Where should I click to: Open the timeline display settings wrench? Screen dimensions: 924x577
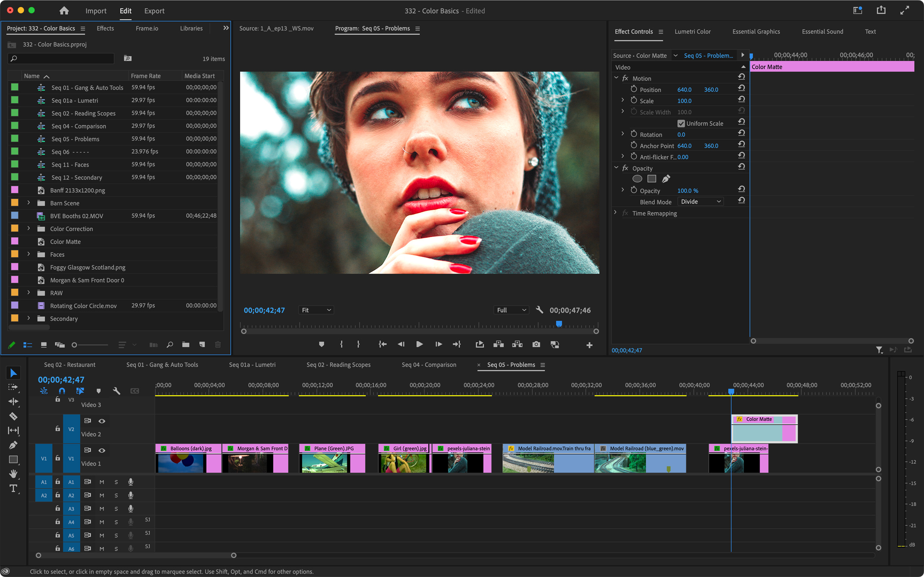(117, 391)
